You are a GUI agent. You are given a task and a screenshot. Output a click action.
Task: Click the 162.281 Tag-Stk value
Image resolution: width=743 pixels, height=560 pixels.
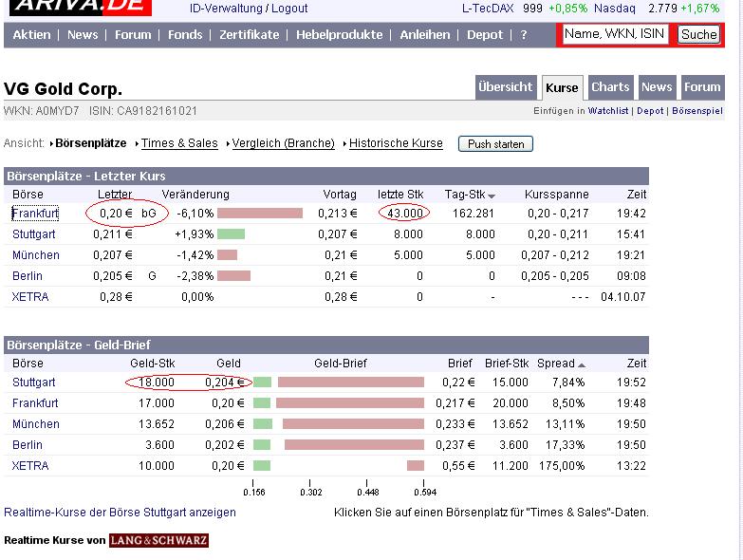[x=474, y=214]
